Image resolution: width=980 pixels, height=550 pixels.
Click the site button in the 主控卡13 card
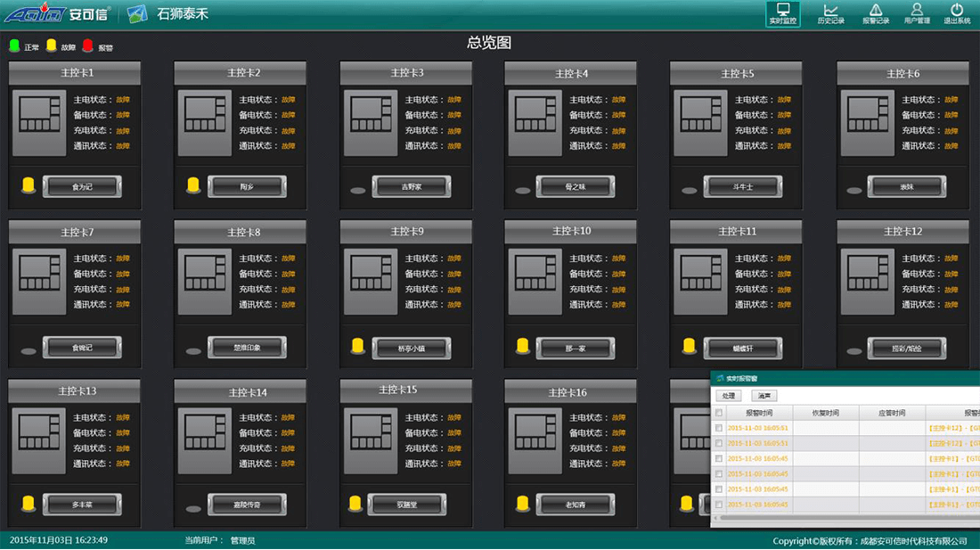coord(82,505)
